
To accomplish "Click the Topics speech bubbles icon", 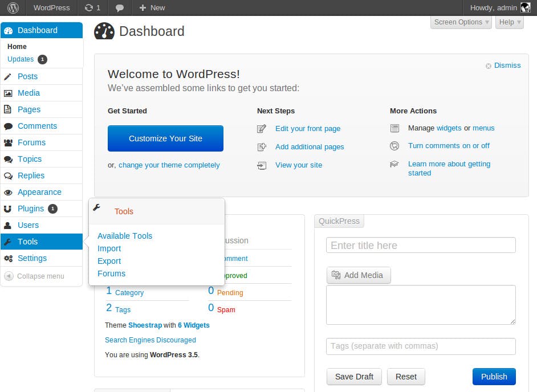I will [8, 159].
